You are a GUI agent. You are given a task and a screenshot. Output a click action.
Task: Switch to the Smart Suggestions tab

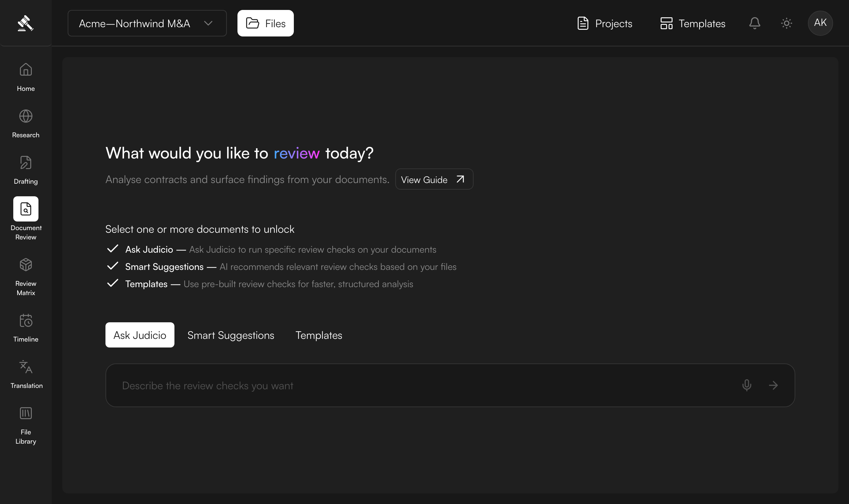tap(230, 335)
